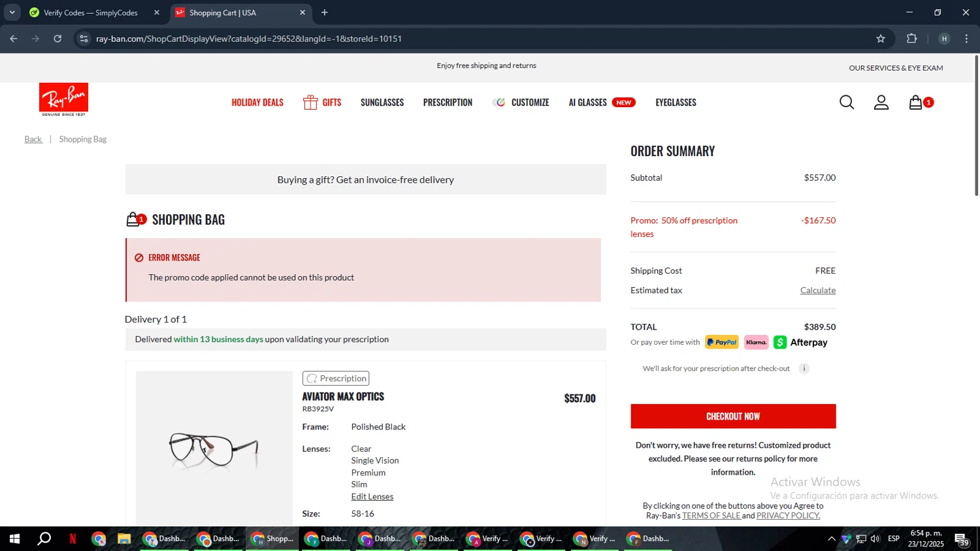Click Edit Lenses link
The width and height of the screenshot is (980, 551).
[x=372, y=497]
